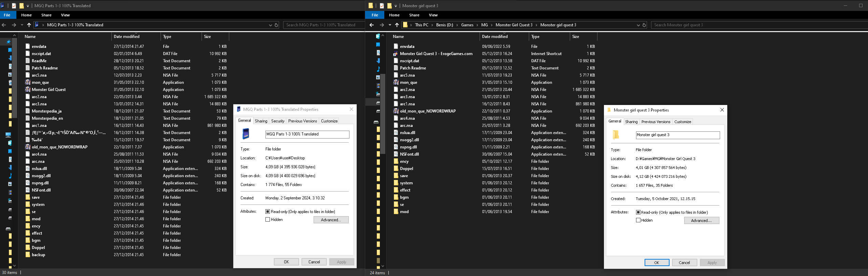Click Quick access star in left navigation pane
This screenshot has height=276, width=868.
9,41
